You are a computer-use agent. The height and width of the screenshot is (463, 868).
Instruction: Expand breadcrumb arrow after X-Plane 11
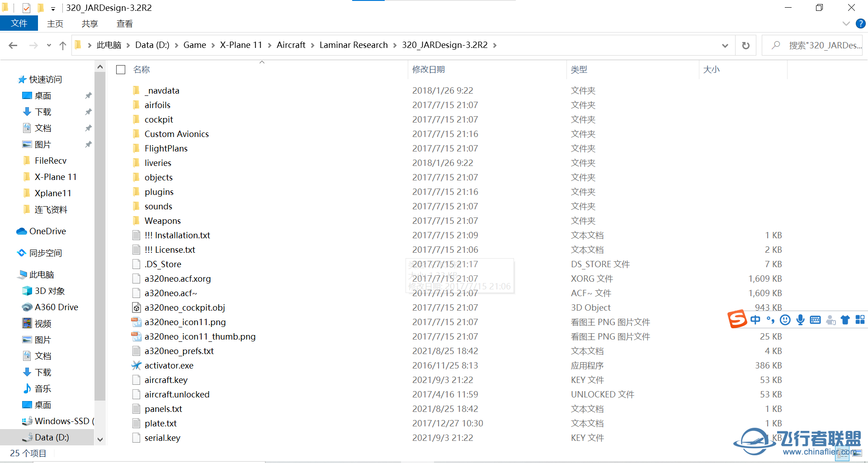269,45
